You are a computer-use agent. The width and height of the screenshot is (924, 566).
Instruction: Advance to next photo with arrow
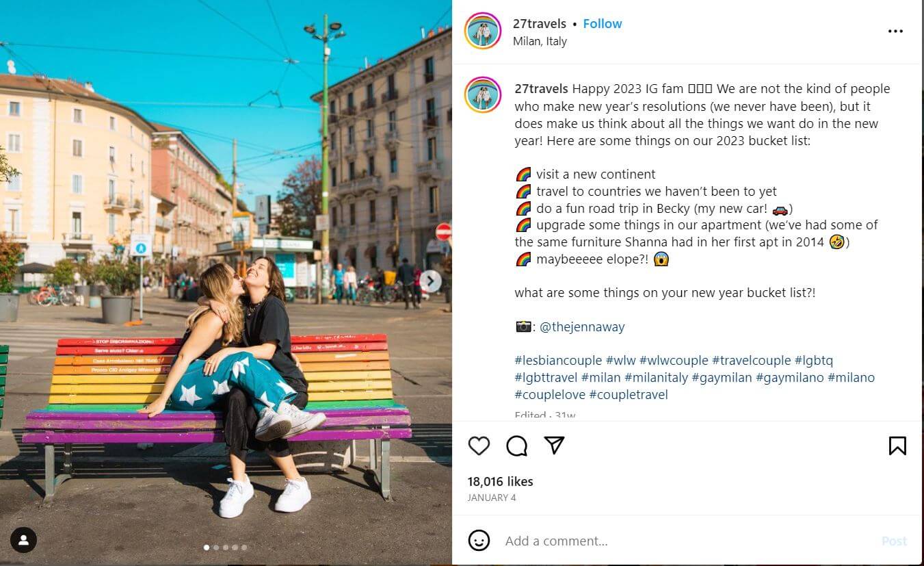[x=430, y=281]
